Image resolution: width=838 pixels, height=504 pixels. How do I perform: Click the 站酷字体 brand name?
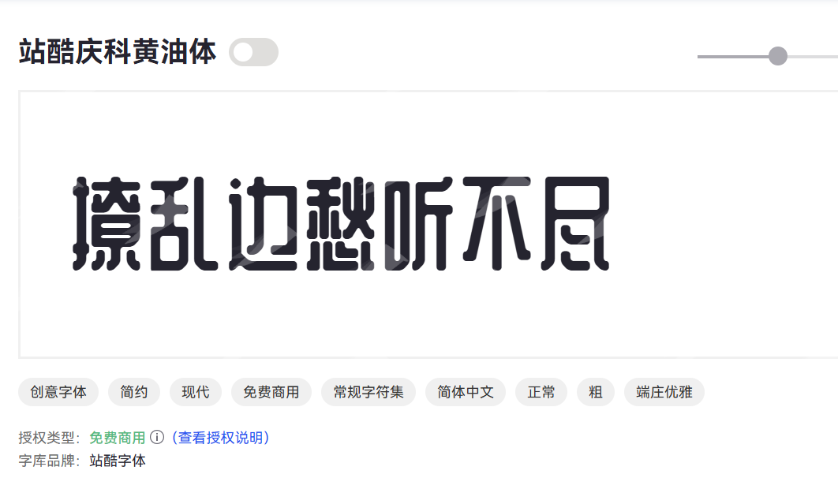tap(118, 461)
